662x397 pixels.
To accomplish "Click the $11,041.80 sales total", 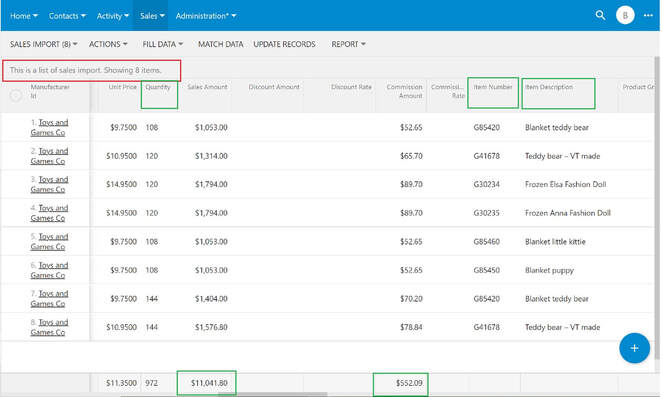I will [209, 383].
